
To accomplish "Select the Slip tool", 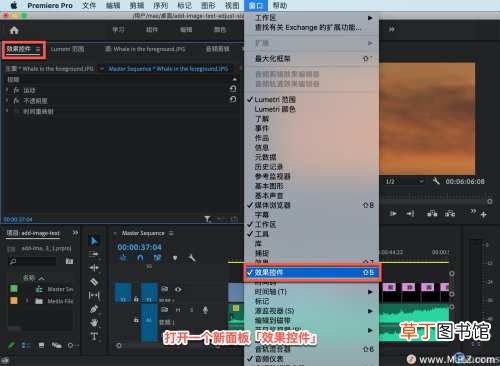I will [94, 295].
